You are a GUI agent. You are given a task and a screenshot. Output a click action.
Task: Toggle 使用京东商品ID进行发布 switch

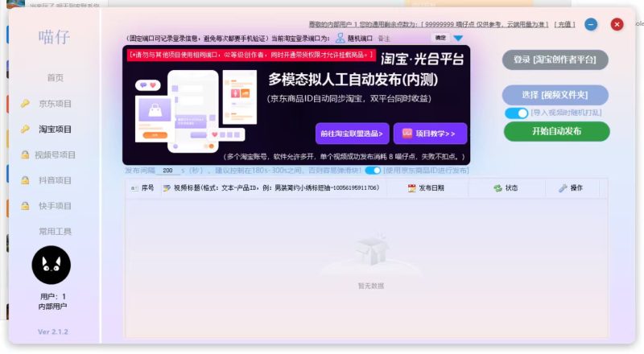[x=373, y=171]
